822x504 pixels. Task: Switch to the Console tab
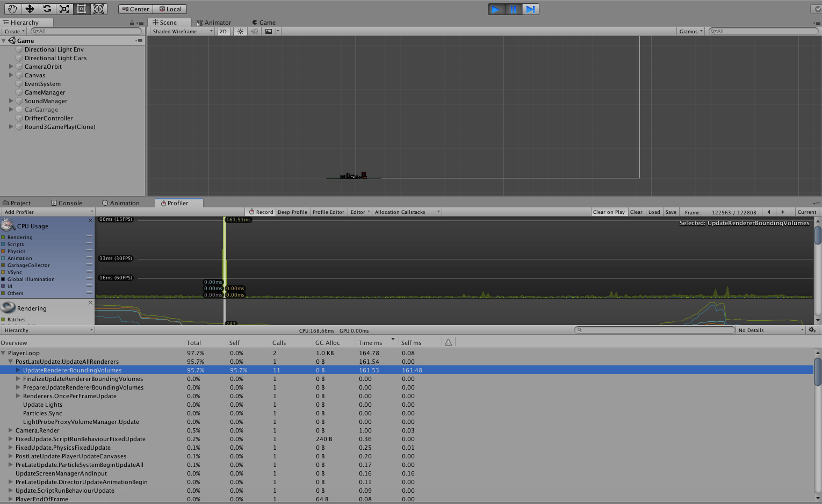tap(67, 203)
